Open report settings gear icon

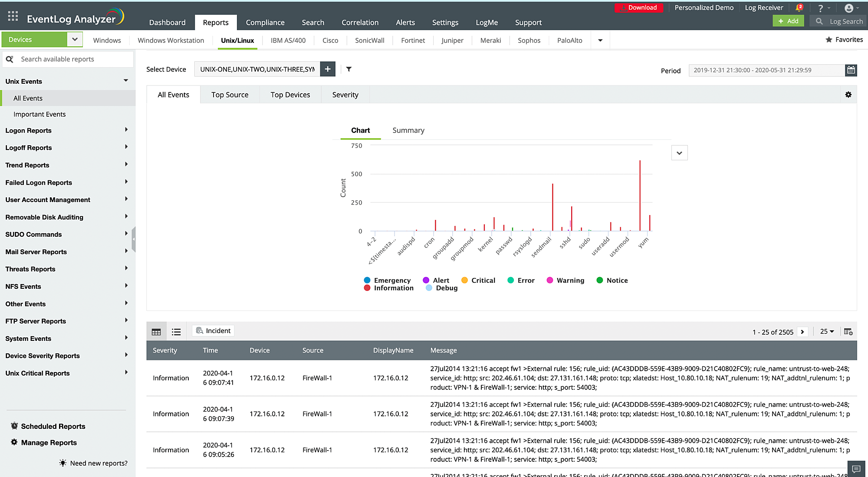point(848,95)
